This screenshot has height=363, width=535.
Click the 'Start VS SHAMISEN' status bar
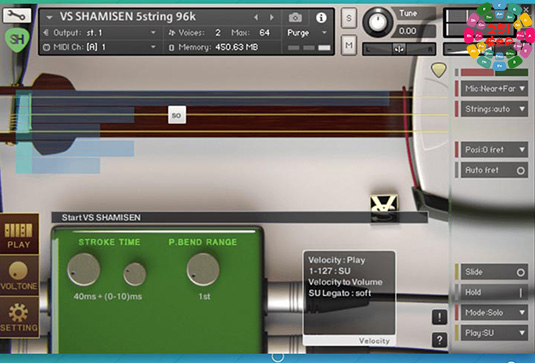(x=240, y=217)
